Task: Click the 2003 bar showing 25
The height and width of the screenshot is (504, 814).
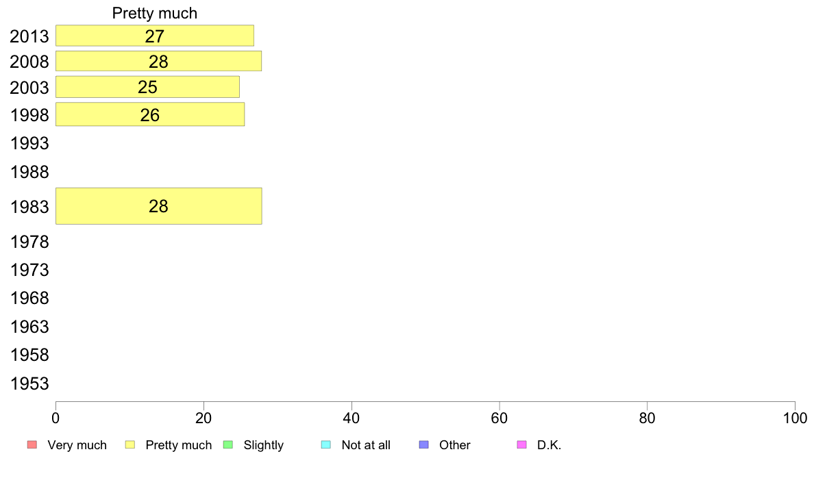Action: pos(147,88)
